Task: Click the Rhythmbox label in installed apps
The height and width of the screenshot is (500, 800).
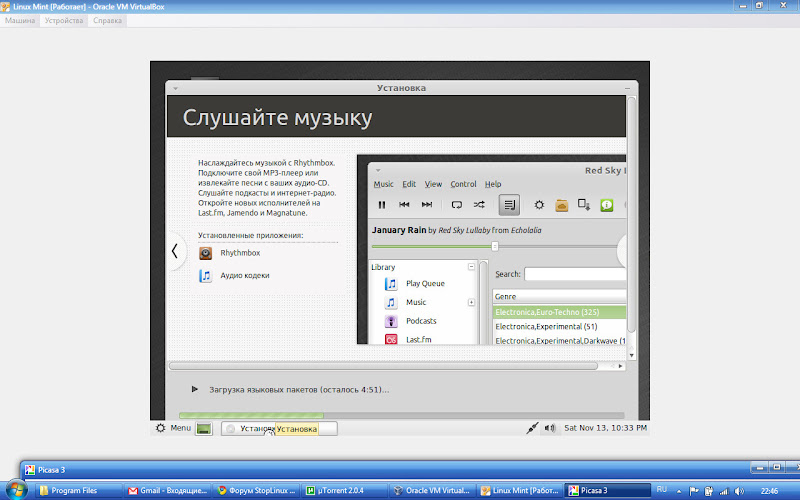Action: (240, 253)
